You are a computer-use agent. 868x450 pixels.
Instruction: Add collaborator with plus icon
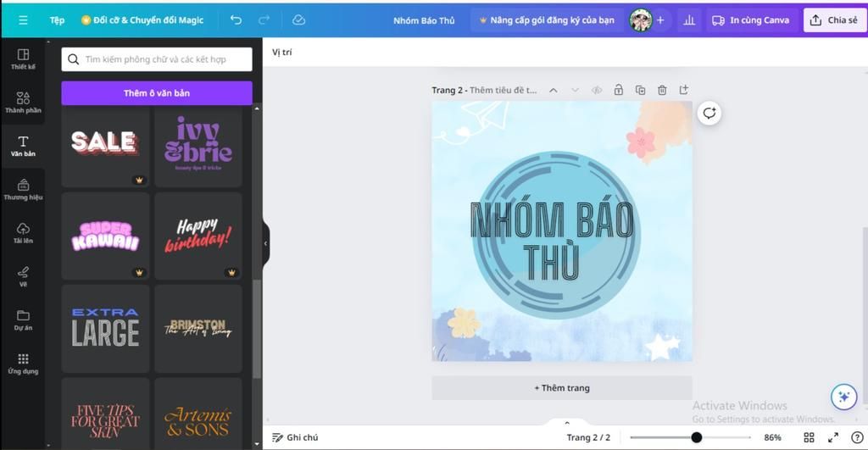pyautogui.click(x=660, y=20)
